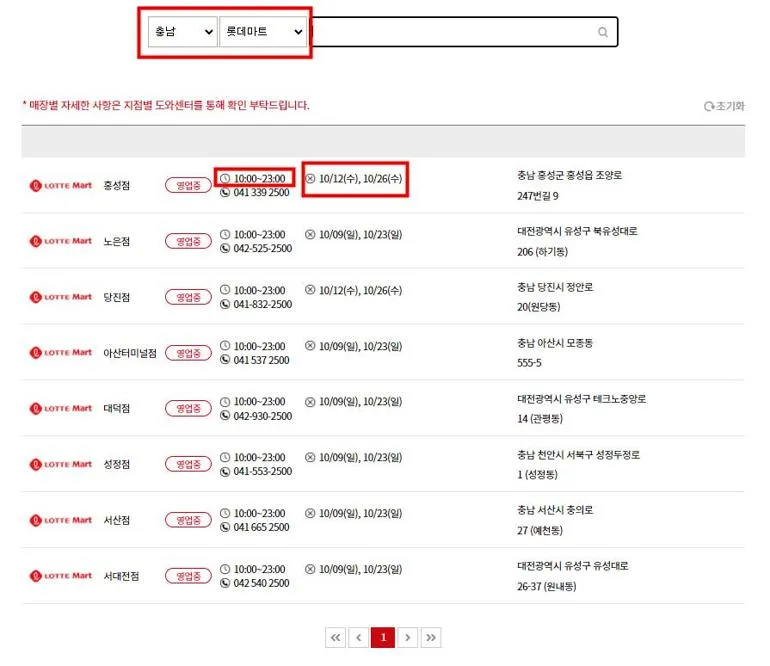770x666 pixels.
Task: Click the 영업중 badge for 홍성점
Action: click(188, 186)
